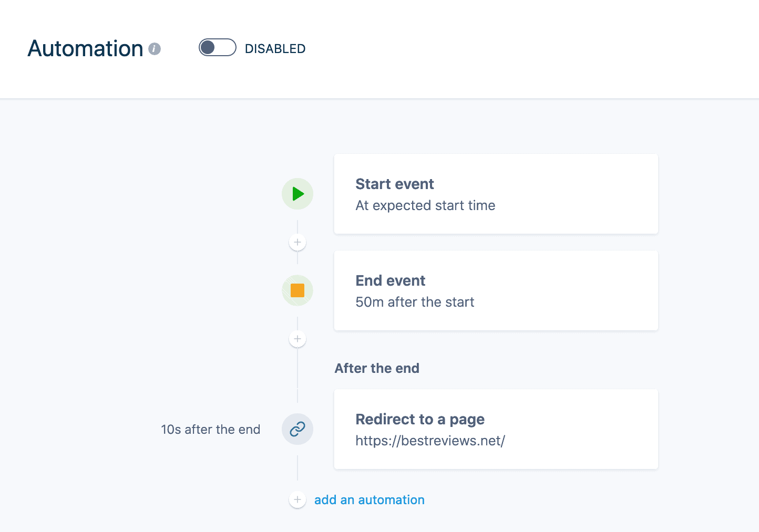Image resolution: width=759 pixels, height=532 pixels.
Task: Select the At expected start time text
Action: click(425, 205)
